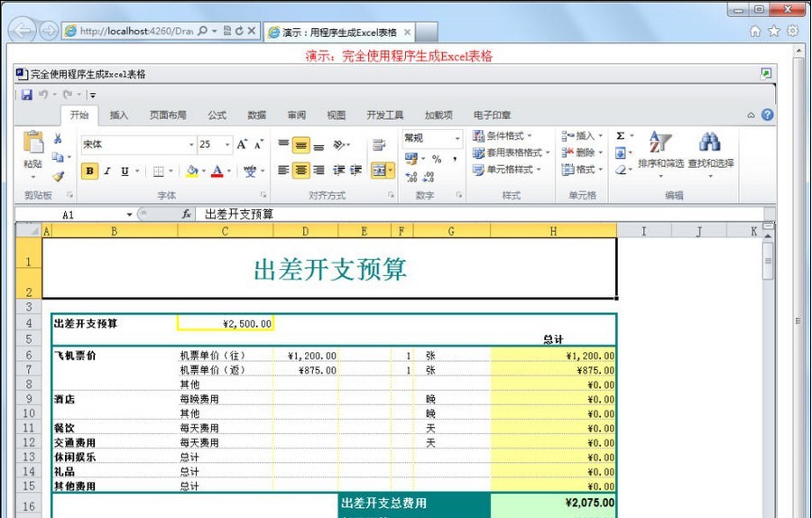This screenshot has width=812, height=518.
Task: Toggle Bold formatting button
Action: (89, 171)
